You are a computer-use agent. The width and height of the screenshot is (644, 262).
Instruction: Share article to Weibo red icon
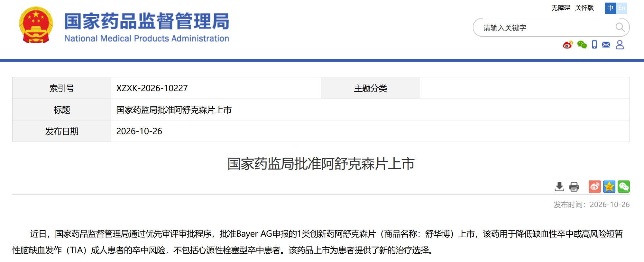(x=595, y=187)
